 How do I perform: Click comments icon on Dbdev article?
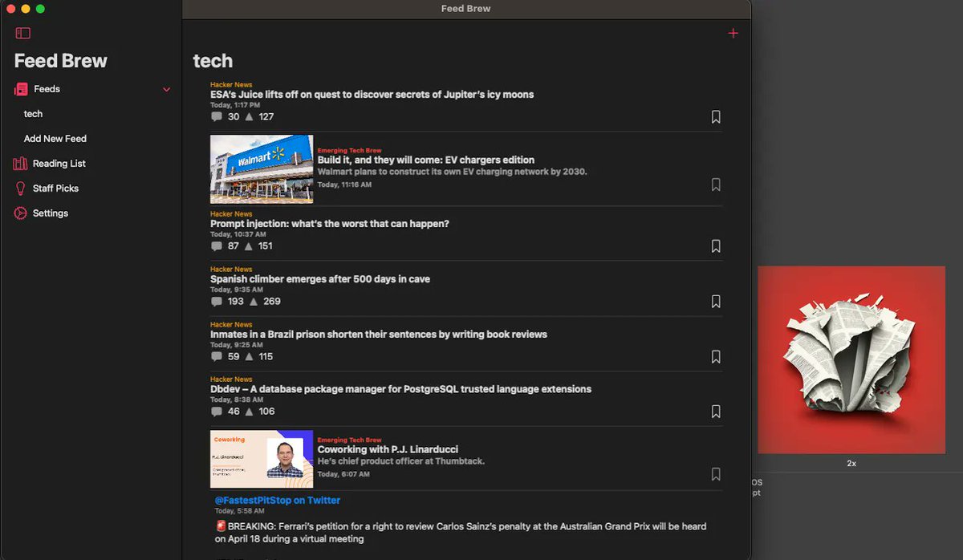click(217, 412)
